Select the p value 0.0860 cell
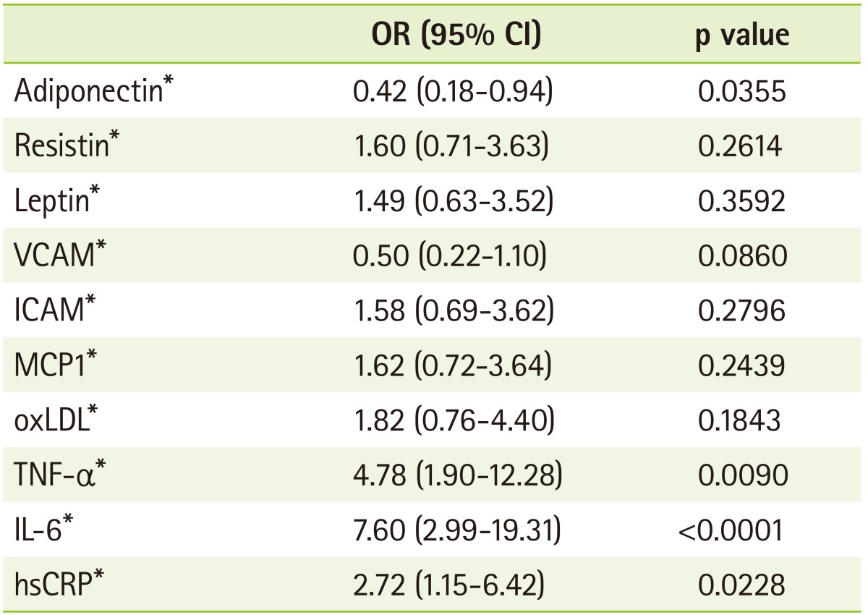The image size is (868, 615). [x=740, y=256]
